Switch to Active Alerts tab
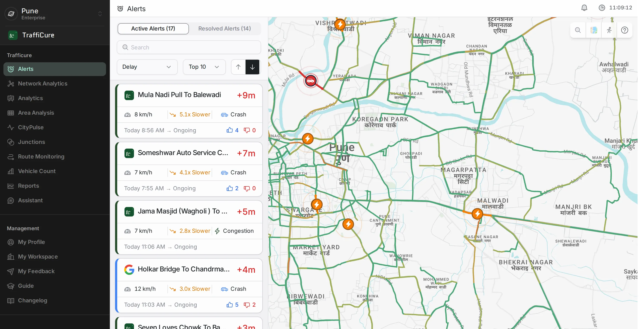Image resolution: width=644 pixels, height=329 pixels. tap(153, 29)
